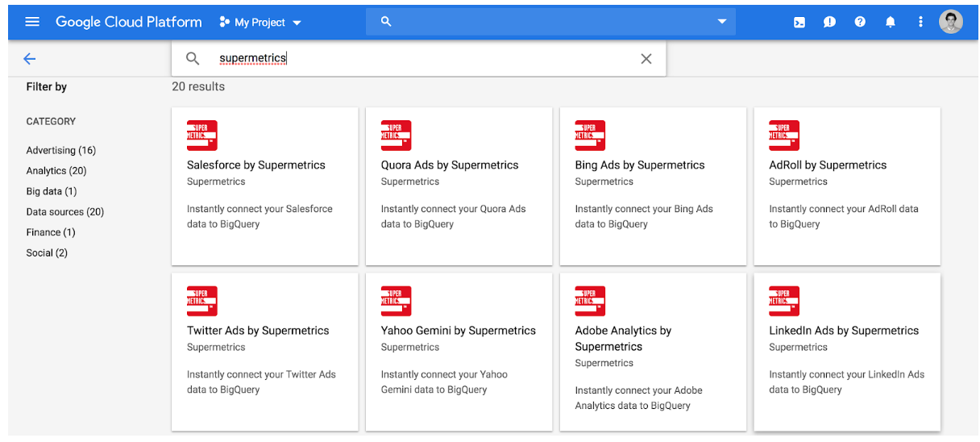Click the marketplace search magnifier icon
Screen dimensions: 980x442
193,59
